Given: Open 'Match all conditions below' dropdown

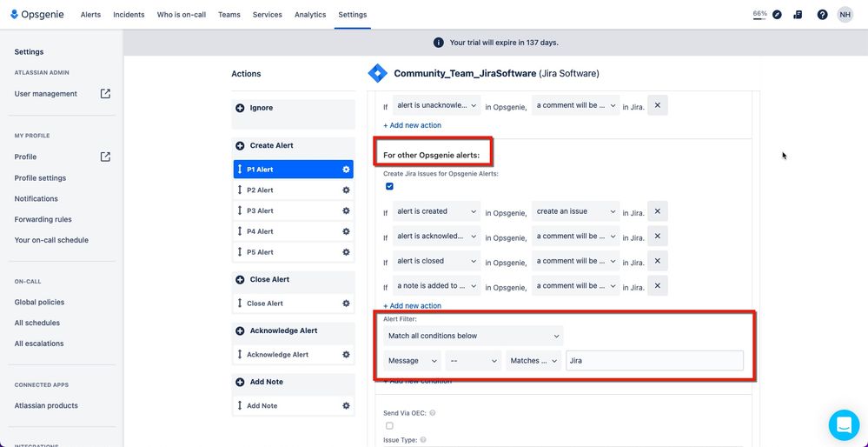Looking at the screenshot, I should coord(474,336).
